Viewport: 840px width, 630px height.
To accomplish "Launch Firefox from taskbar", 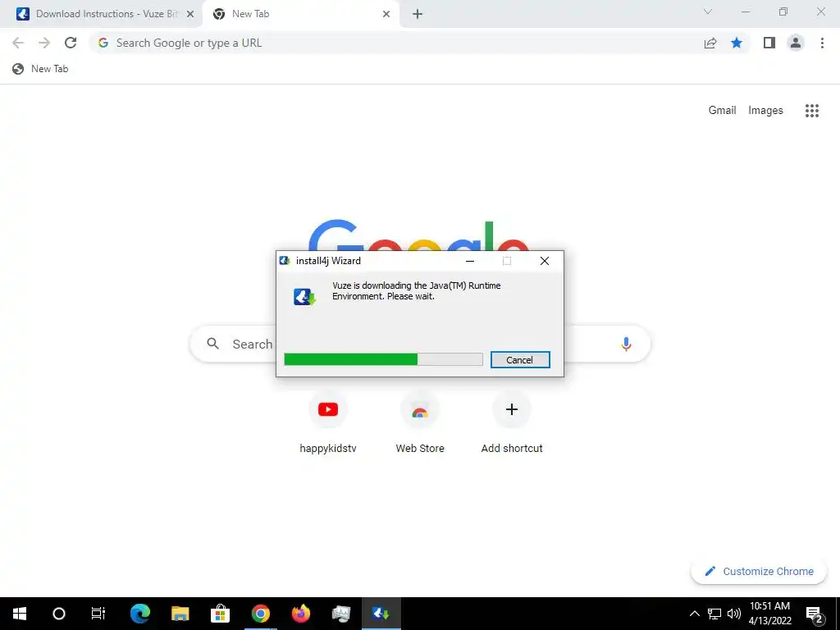I will (x=300, y=614).
